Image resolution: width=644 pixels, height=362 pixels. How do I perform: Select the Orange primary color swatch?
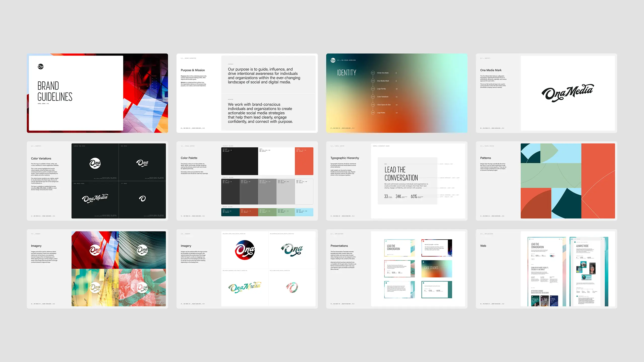click(304, 161)
